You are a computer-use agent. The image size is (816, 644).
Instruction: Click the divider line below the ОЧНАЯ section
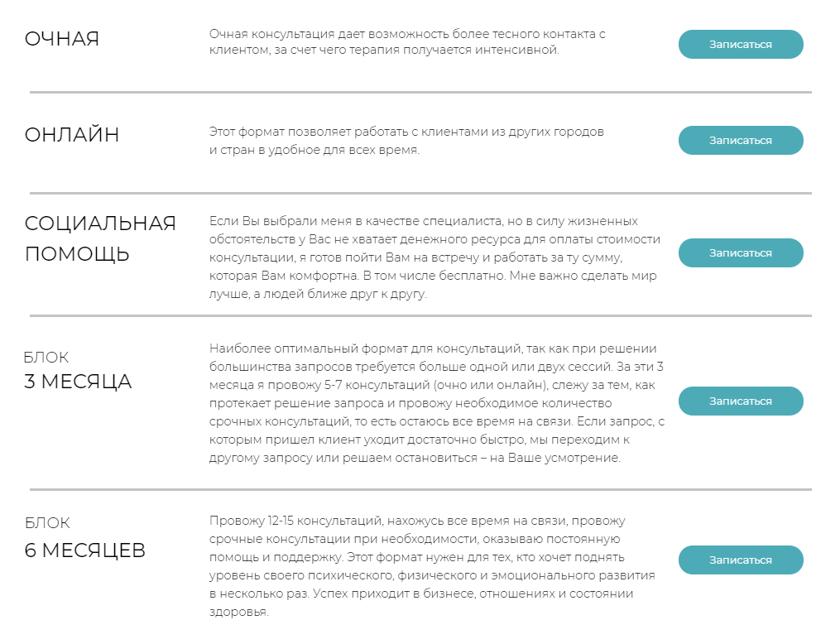coord(420,92)
